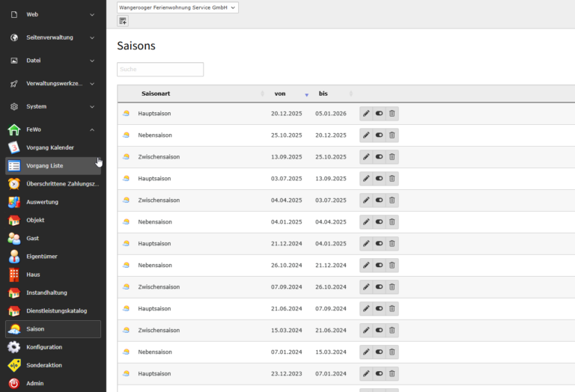This screenshot has width=575, height=392.
Task: Delete the Nebensaison row starting 26.10.2024
Action: point(392,265)
